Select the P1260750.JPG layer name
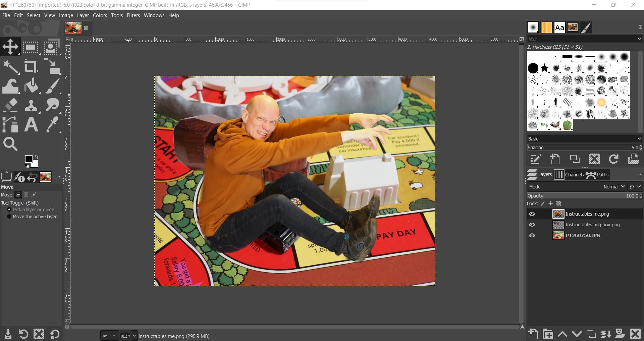 (x=583, y=235)
